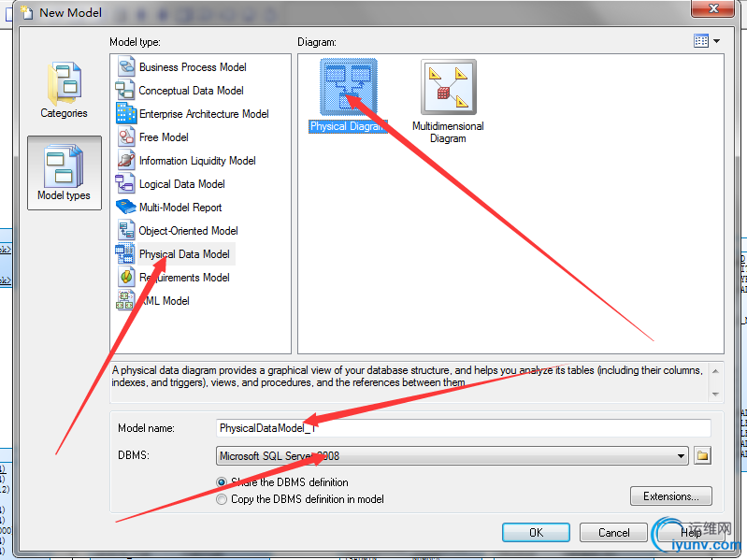747x560 pixels.
Task: Choose the Conceptual Data Model icon
Action: coord(125,90)
